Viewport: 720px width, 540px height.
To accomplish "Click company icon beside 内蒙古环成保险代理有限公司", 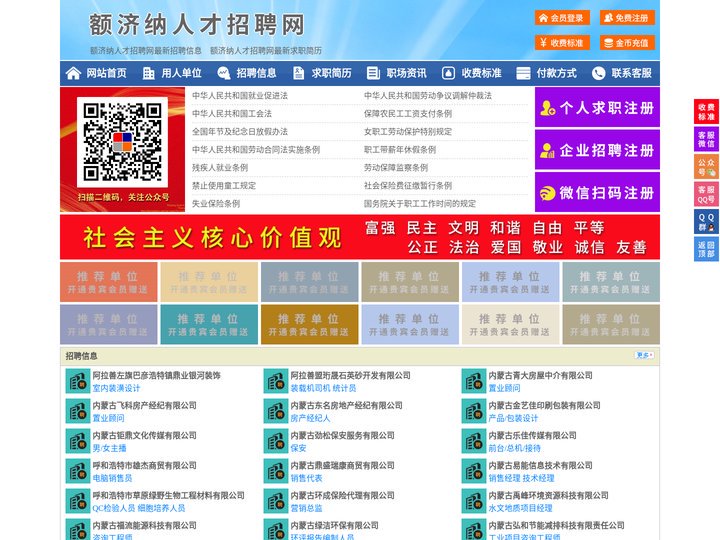I will [x=276, y=501].
